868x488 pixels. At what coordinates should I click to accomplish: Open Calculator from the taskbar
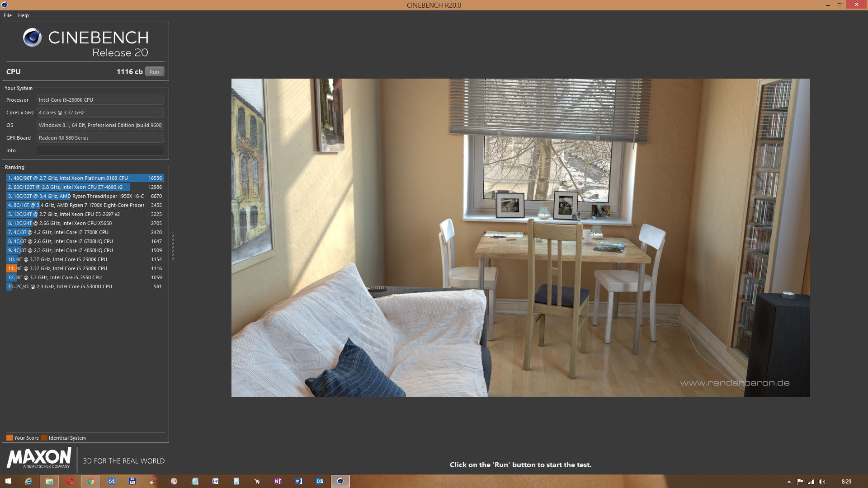coord(236,481)
